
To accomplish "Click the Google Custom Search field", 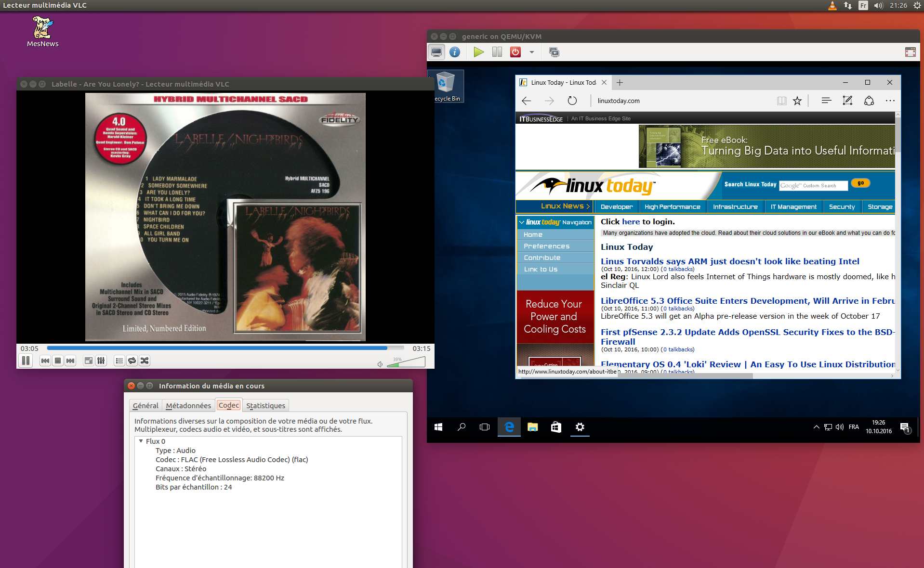I will [813, 186].
